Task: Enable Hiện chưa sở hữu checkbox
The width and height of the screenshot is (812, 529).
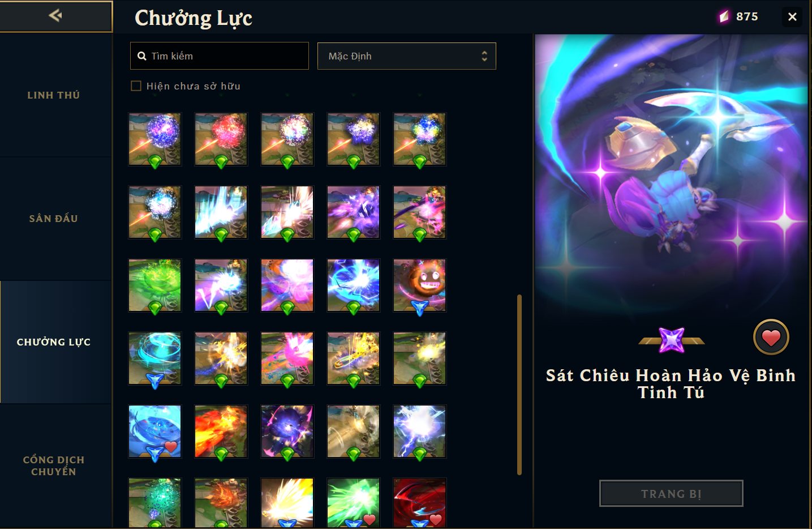Action: click(x=136, y=86)
